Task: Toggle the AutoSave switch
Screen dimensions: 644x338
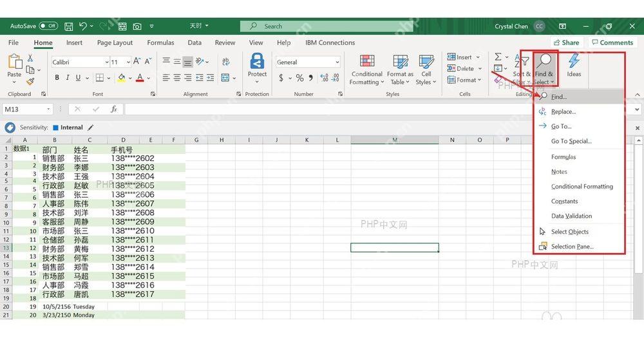Action: tap(48, 26)
